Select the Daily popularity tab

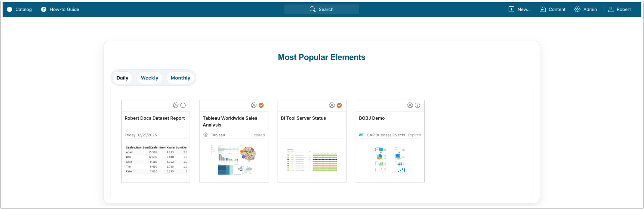click(x=122, y=78)
